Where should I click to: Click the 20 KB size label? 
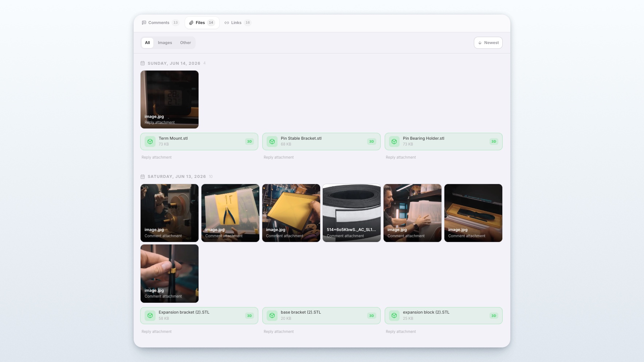click(x=286, y=318)
